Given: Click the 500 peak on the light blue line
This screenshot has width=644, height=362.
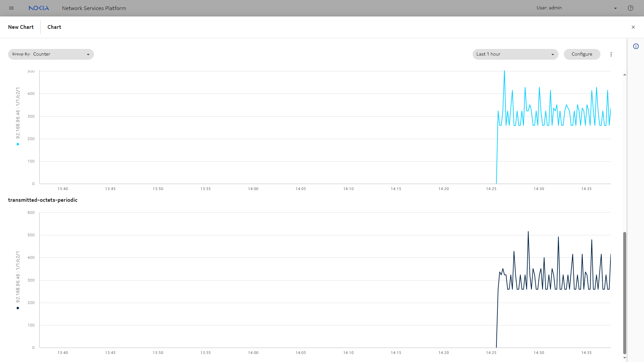Looking at the screenshot, I should [x=504, y=71].
